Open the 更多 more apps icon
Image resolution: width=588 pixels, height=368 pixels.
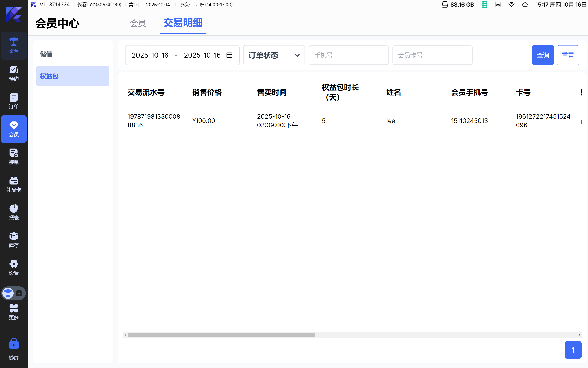(14, 312)
